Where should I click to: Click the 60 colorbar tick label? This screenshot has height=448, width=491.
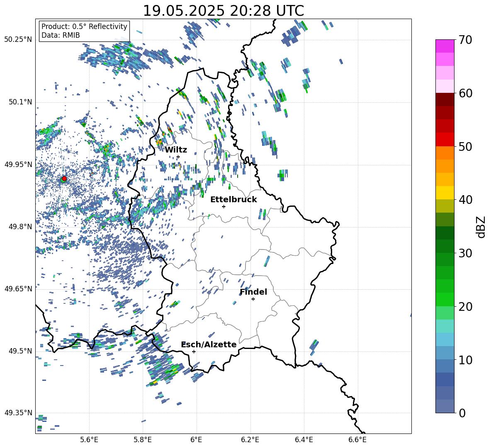point(465,93)
